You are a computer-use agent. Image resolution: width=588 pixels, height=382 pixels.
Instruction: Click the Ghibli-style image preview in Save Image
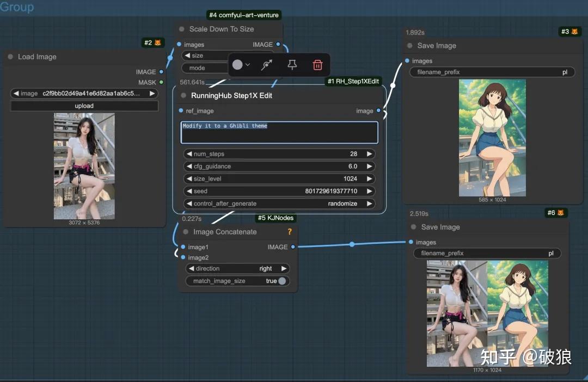[x=492, y=138]
